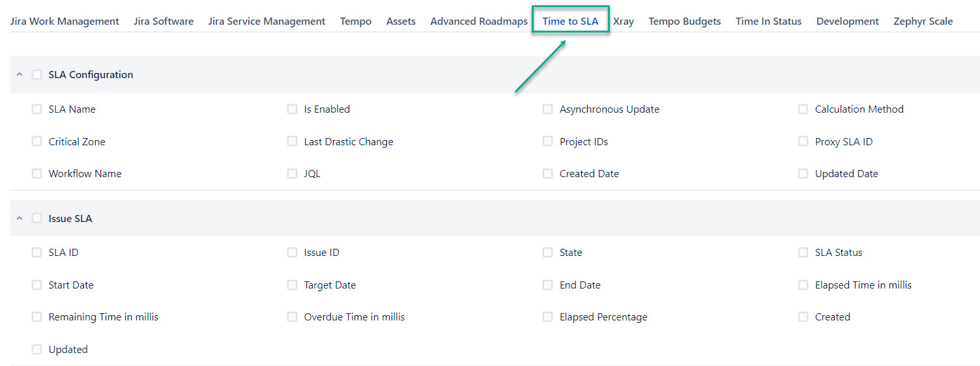Open the Jira Service Management tab
980x366 pixels.
(267, 21)
